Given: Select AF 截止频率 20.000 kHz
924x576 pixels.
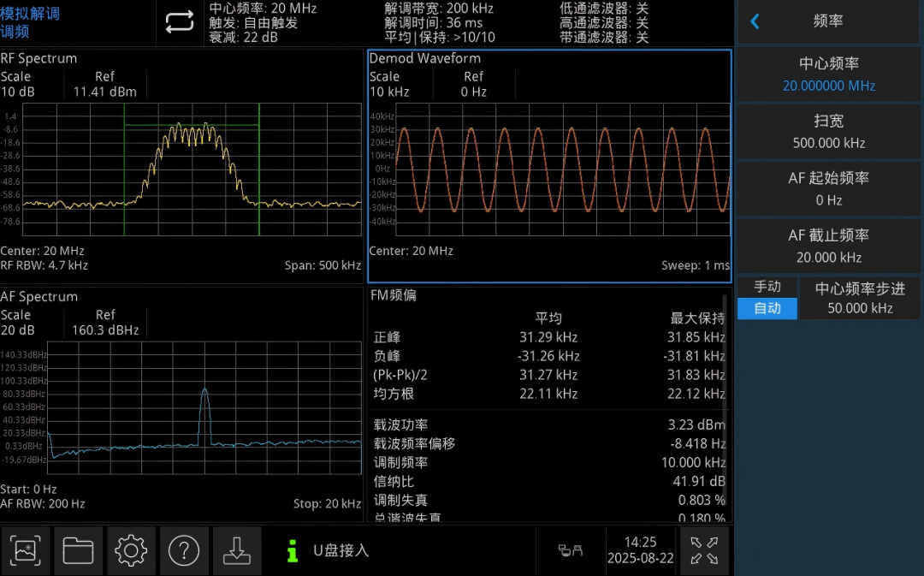Looking at the screenshot, I should 828,246.
